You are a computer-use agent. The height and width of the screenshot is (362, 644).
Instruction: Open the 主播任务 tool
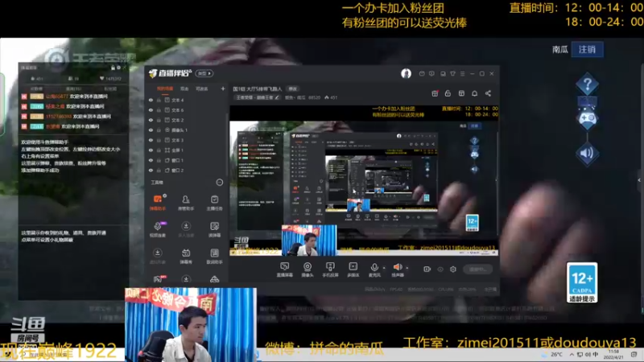(214, 203)
